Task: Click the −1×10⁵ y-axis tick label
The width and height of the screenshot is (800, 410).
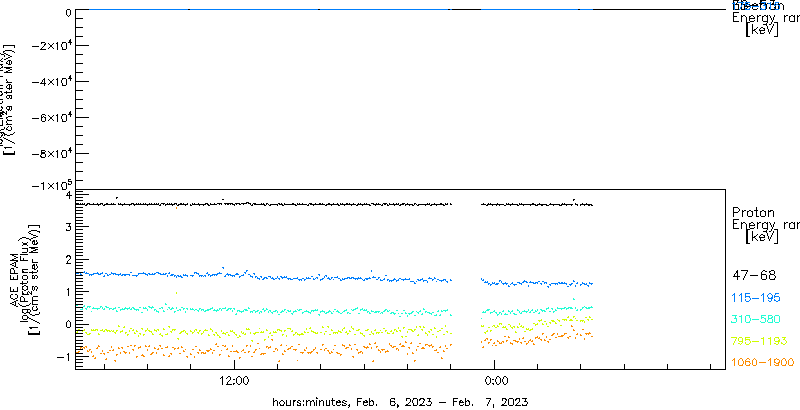Action: pos(51,185)
